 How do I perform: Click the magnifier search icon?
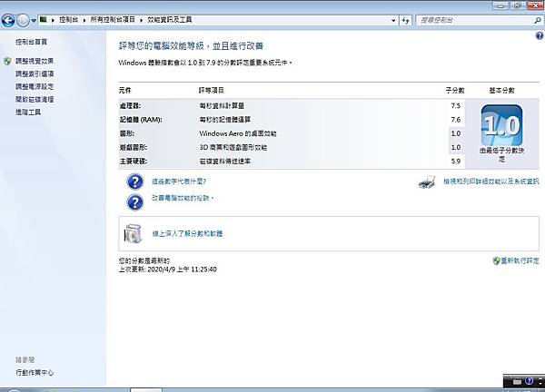pos(538,21)
